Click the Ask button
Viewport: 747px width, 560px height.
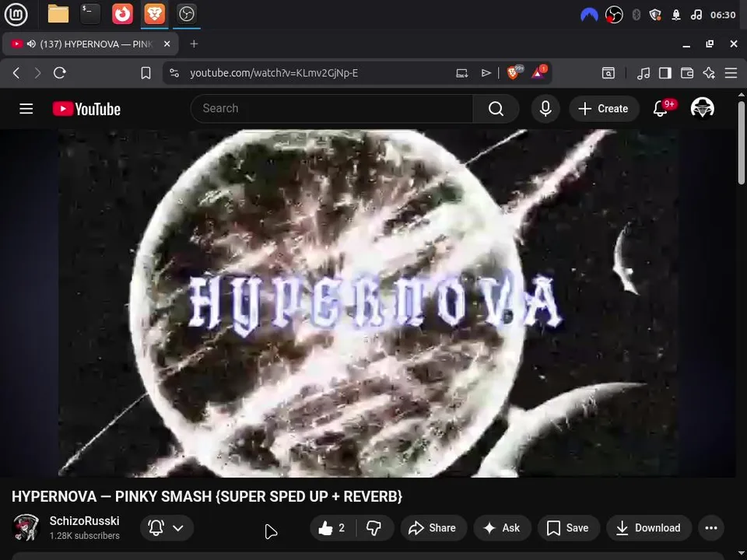[502, 527]
